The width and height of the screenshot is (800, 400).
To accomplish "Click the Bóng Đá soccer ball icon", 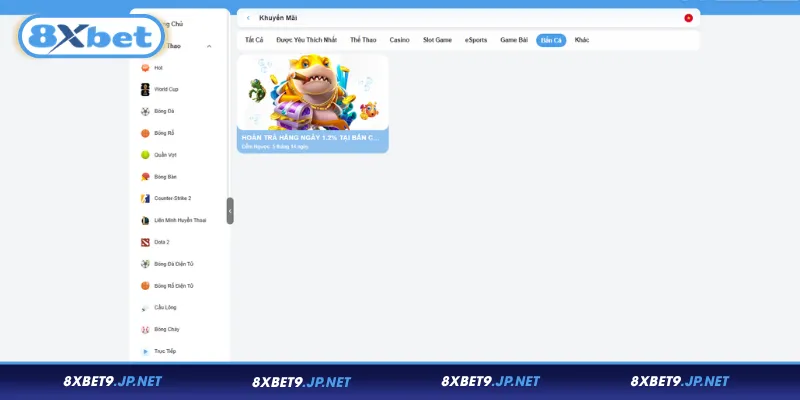I will 145,111.
